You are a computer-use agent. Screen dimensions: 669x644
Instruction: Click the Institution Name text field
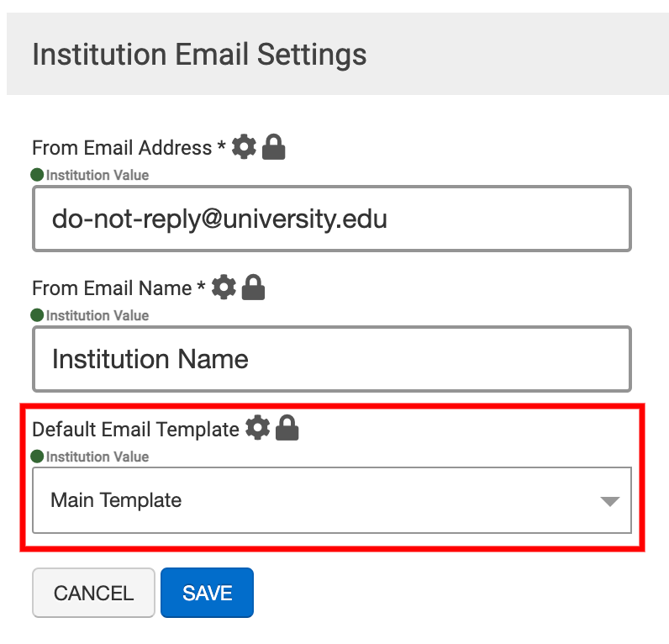pyautogui.click(x=331, y=359)
